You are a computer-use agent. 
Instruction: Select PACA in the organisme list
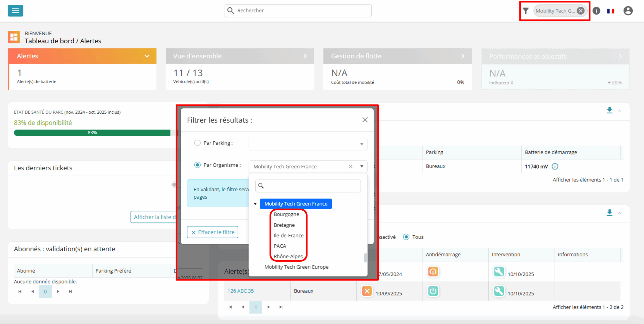pos(280,246)
